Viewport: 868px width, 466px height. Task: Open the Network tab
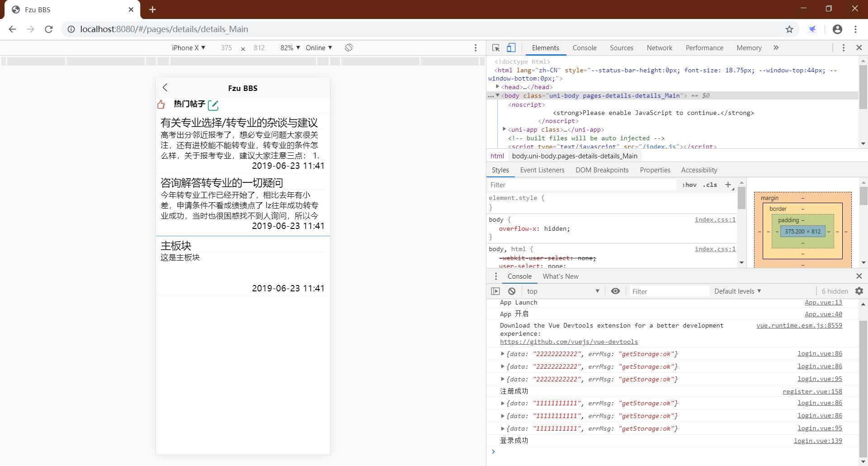660,48
